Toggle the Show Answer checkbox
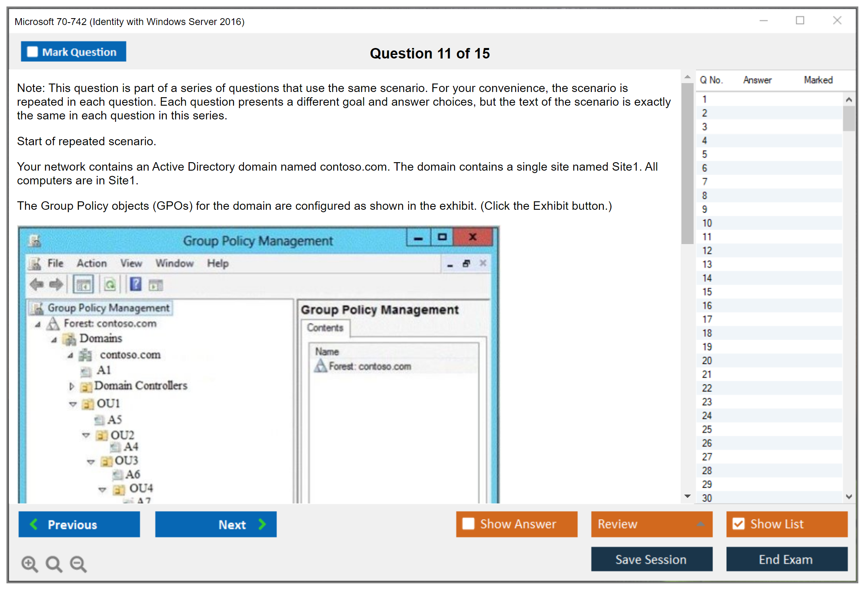The height and width of the screenshot is (593, 868). pyautogui.click(x=468, y=524)
